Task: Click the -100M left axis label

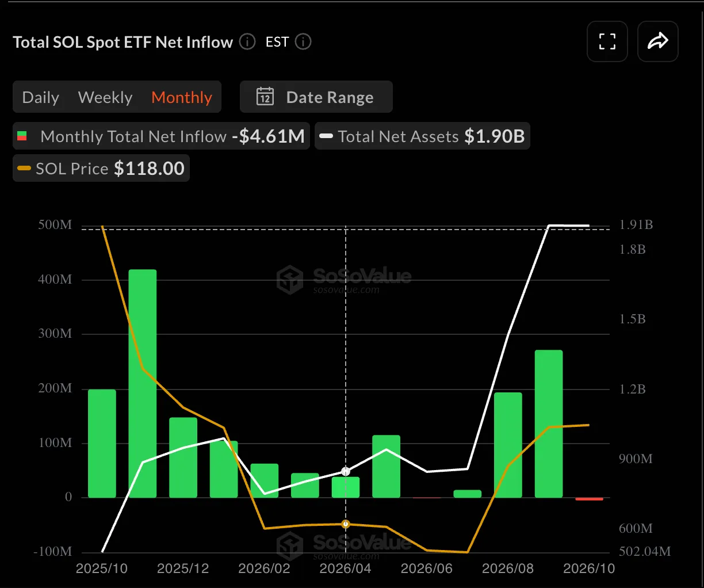Action: pos(52,551)
